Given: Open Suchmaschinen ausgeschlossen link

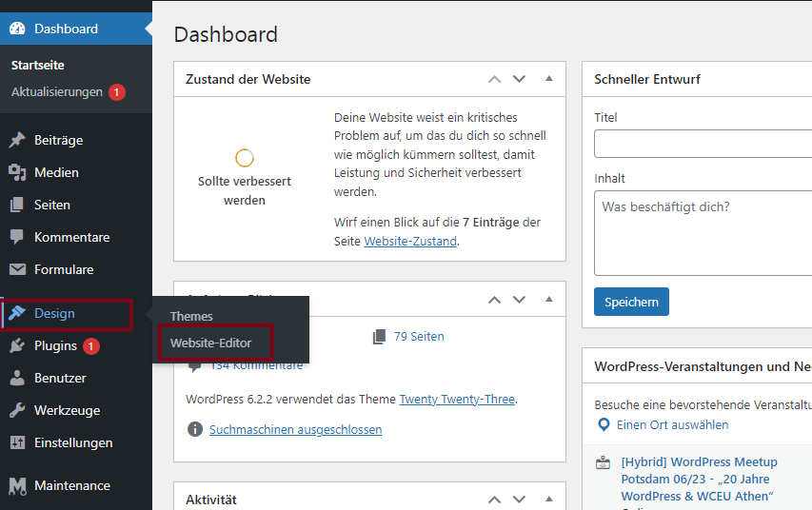Looking at the screenshot, I should (x=296, y=430).
